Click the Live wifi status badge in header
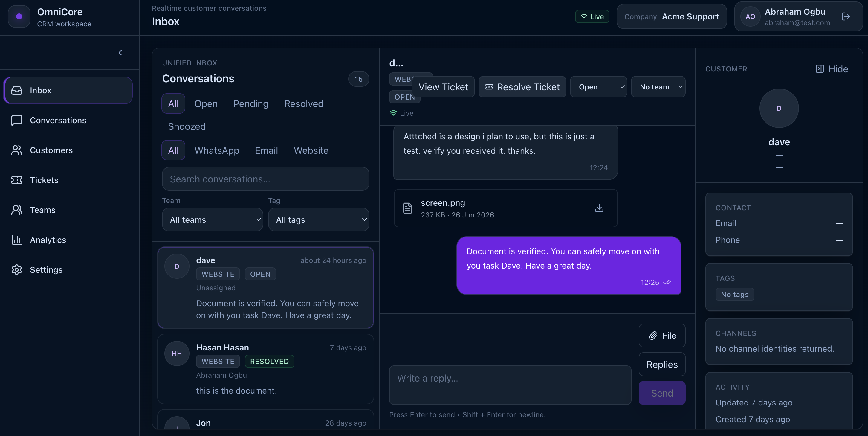Image resolution: width=868 pixels, height=436 pixels. [x=592, y=16]
